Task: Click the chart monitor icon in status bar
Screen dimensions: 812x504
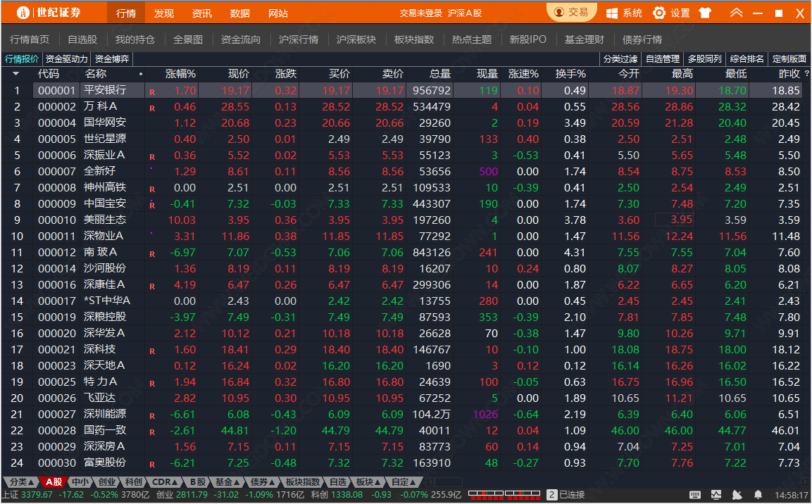Action: click(716, 496)
